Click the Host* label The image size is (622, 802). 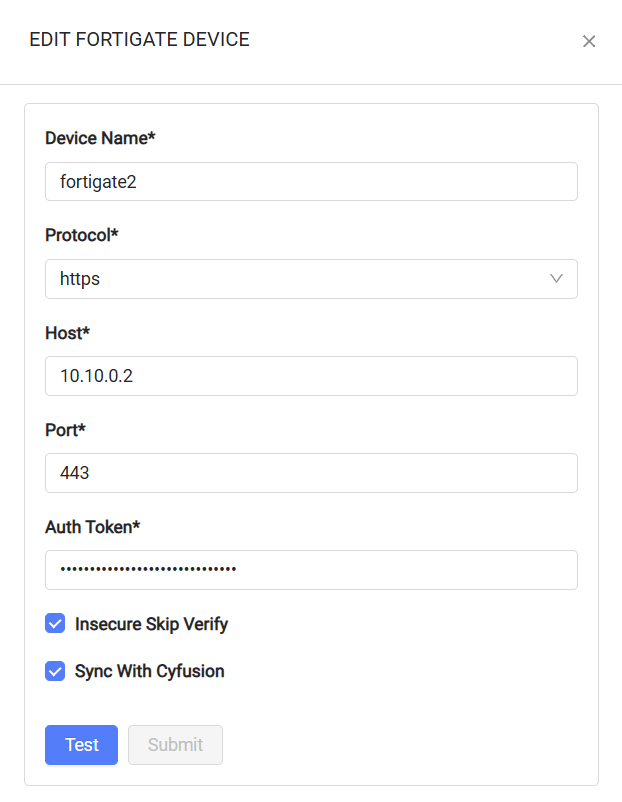68,333
